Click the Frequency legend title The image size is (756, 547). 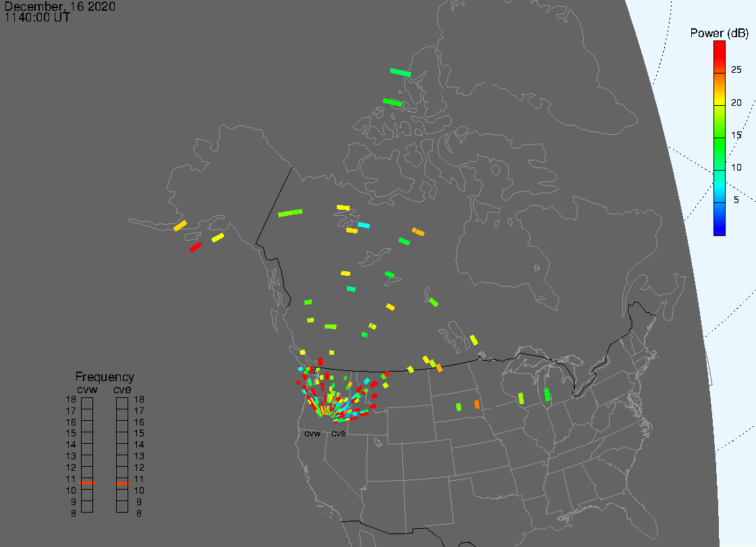(x=105, y=377)
